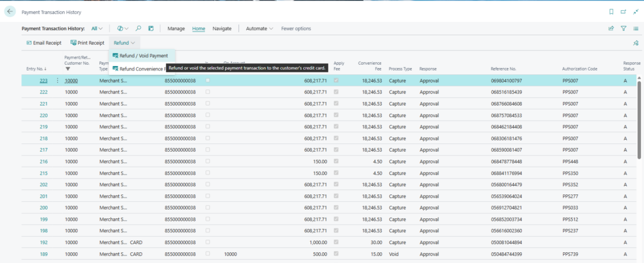Toggle Apply Fee checkbox for entry 221
Image resolution: width=644 pixels, height=263 pixels.
pos(336,104)
